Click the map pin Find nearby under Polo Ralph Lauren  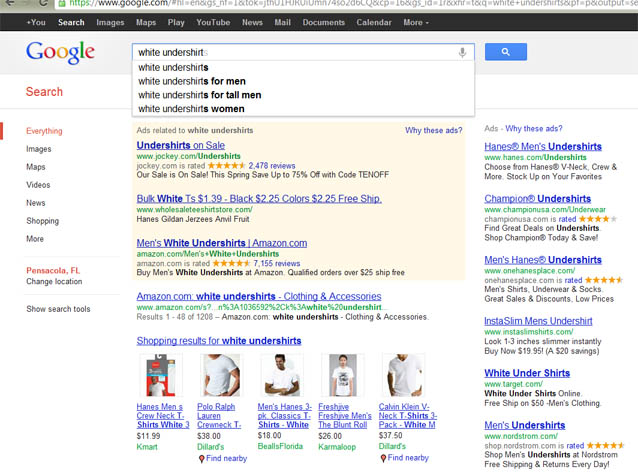pos(222,459)
